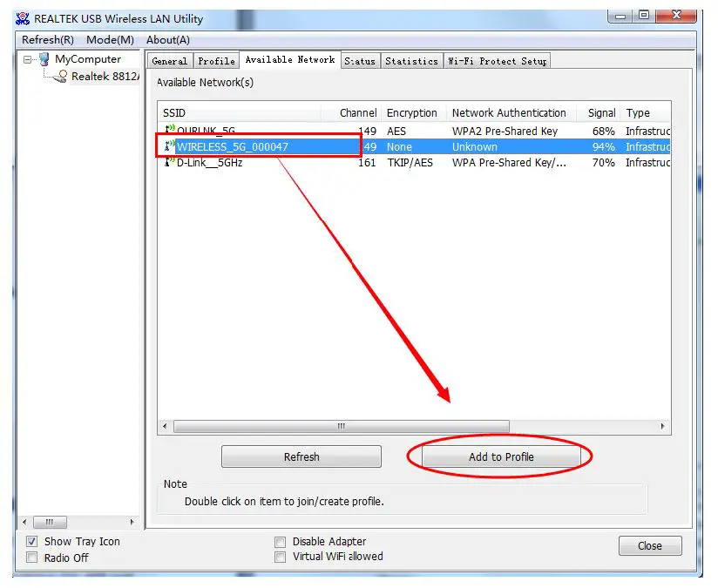
Task: Click the network list horizontal scrollbar thumb
Action: click(x=342, y=426)
